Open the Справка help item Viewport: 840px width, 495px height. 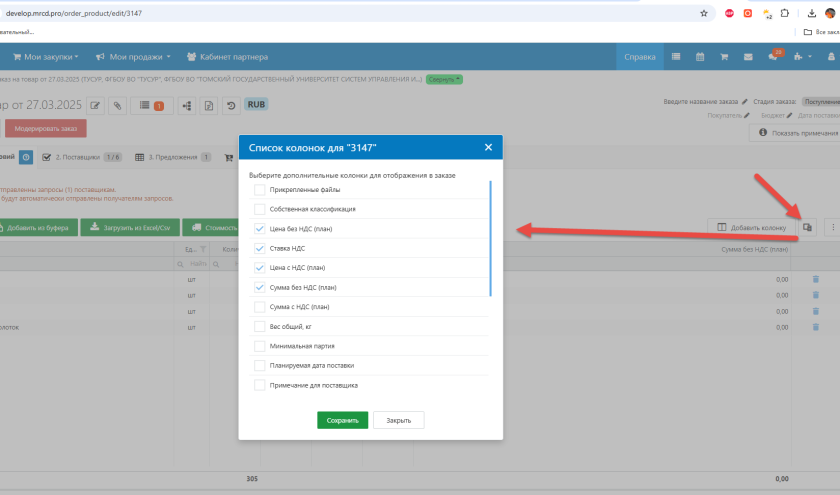tap(640, 57)
